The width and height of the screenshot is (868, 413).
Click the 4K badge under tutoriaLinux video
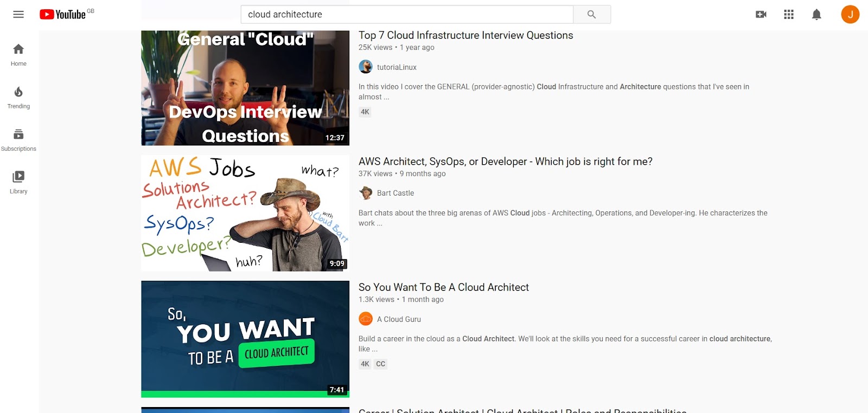tap(365, 112)
